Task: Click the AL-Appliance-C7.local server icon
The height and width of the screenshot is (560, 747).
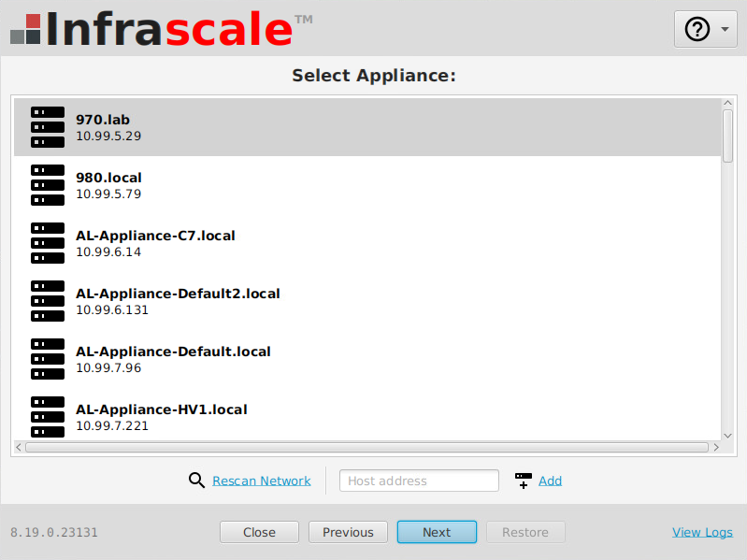Action: point(48,243)
